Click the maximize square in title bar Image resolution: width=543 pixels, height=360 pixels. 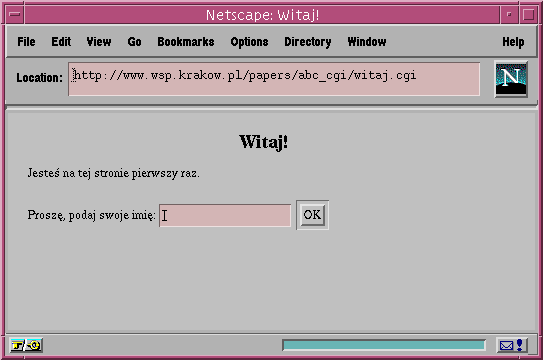tap(528, 15)
